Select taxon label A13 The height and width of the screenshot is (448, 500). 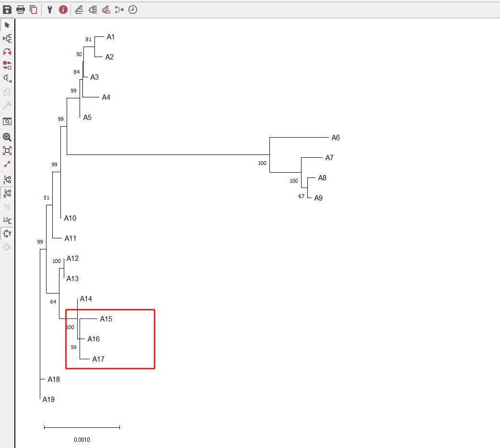72,279
